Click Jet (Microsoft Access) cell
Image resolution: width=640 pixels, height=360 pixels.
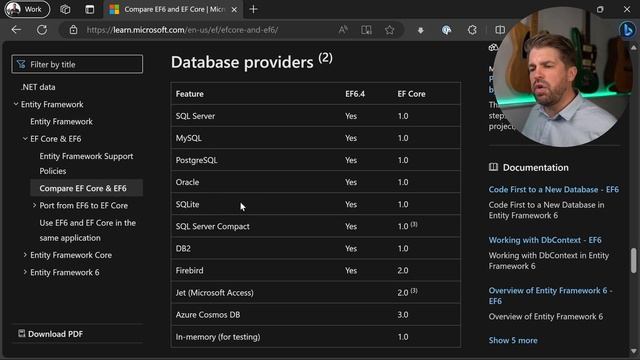tap(214, 293)
